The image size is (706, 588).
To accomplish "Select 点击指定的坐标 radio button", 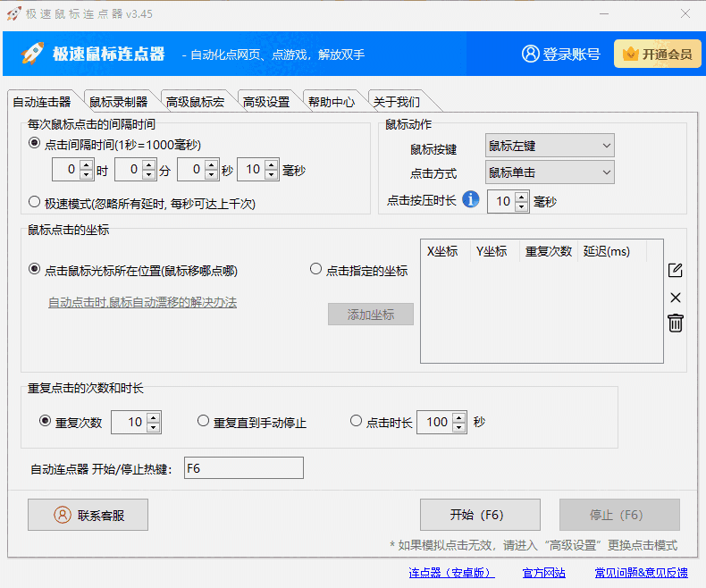I will [x=315, y=269].
